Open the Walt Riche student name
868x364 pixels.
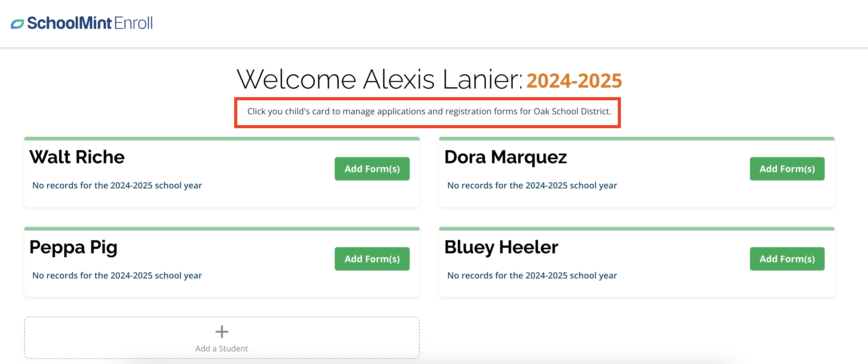pos(77,157)
